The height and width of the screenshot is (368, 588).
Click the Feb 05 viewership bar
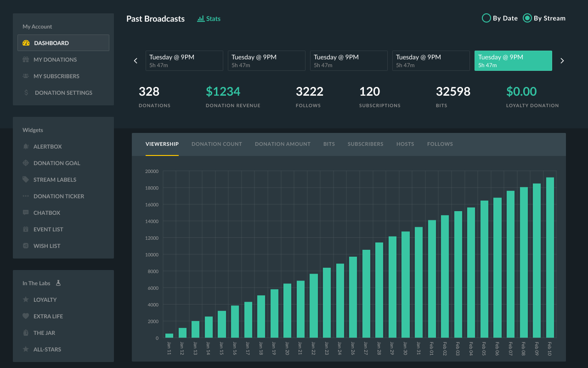click(x=484, y=270)
